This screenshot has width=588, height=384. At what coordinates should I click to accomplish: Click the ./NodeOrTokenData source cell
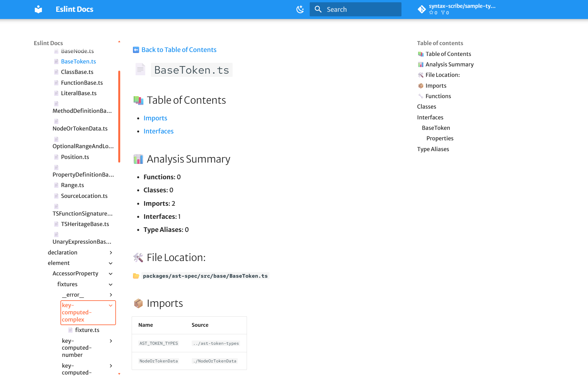215,361
